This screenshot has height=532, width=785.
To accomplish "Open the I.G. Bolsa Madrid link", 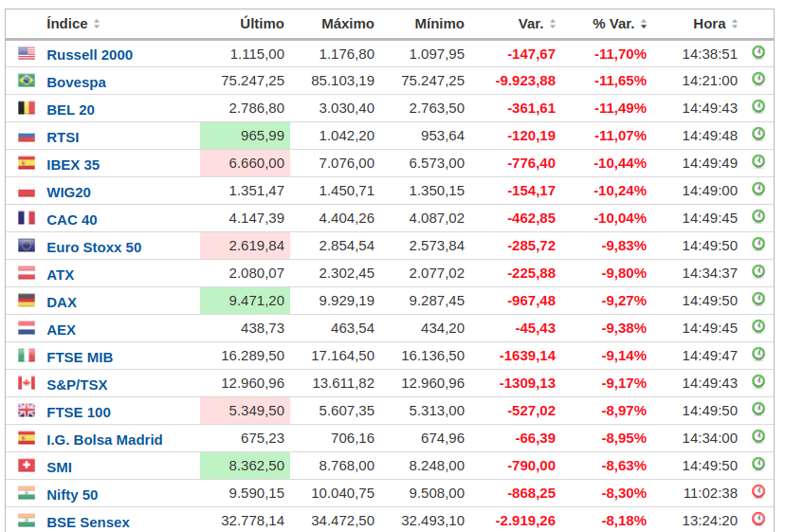I will pyautogui.click(x=104, y=440).
